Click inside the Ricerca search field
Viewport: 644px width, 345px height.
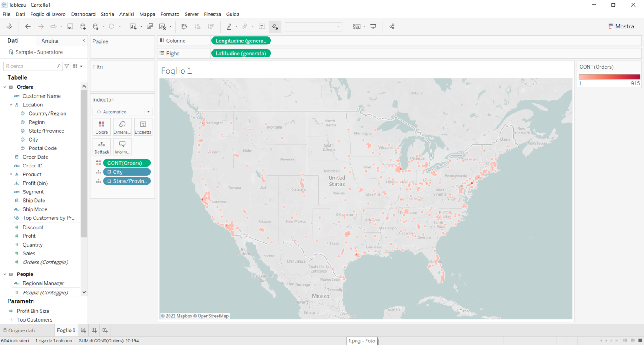tap(29, 66)
